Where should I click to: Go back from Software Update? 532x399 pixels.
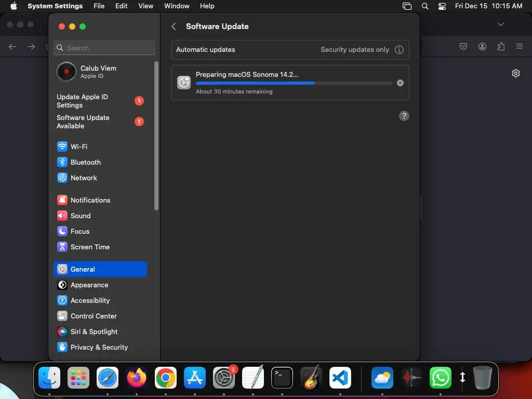(174, 26)
